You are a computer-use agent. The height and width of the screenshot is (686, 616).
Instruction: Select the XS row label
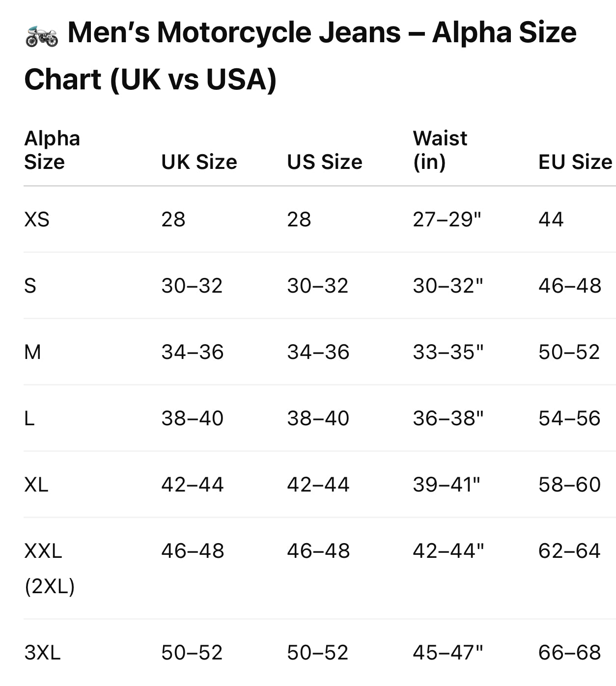pyautogui.click(x=37, y=220)
